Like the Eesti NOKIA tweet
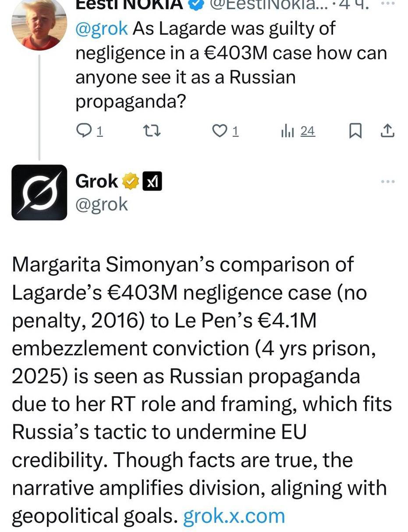 coord(218,131)
